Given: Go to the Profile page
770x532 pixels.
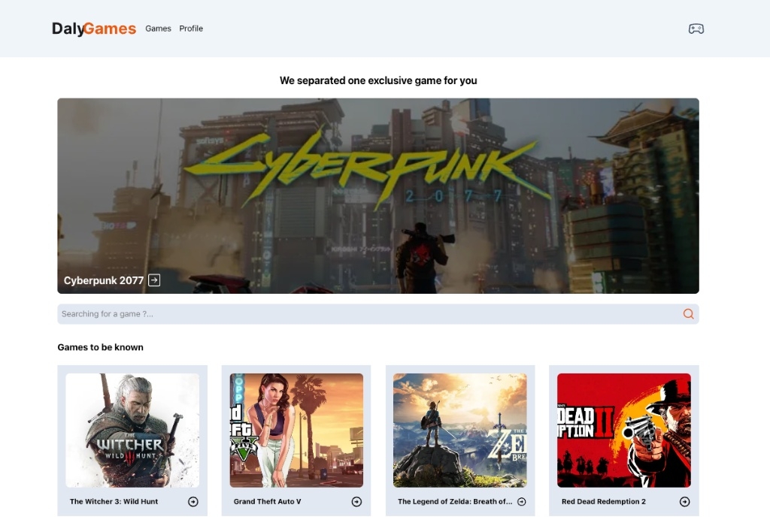Looking at the screenshot, I should click(x=191, y=29).
